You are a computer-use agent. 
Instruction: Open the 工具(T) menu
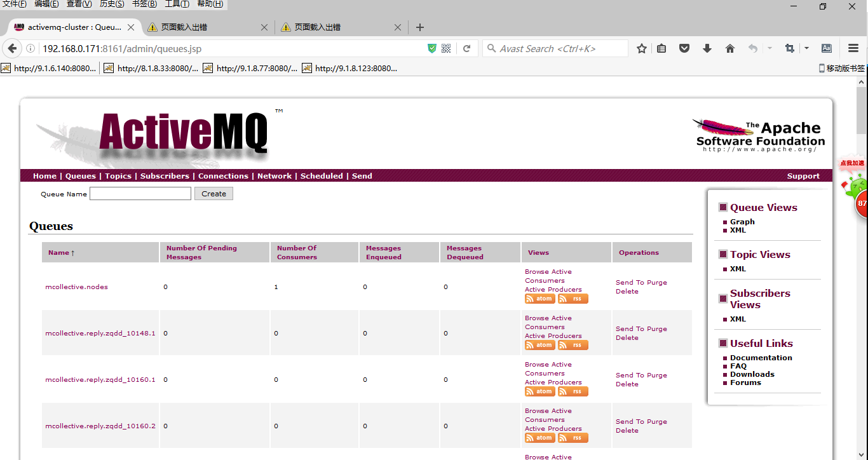[177, 4]
